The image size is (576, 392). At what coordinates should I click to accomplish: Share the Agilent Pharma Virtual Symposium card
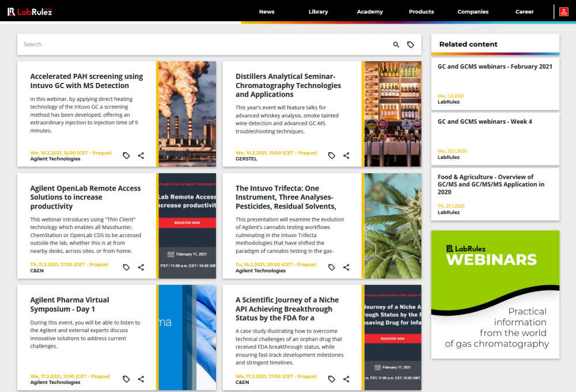pyautogui.click(x=141, y=379)
